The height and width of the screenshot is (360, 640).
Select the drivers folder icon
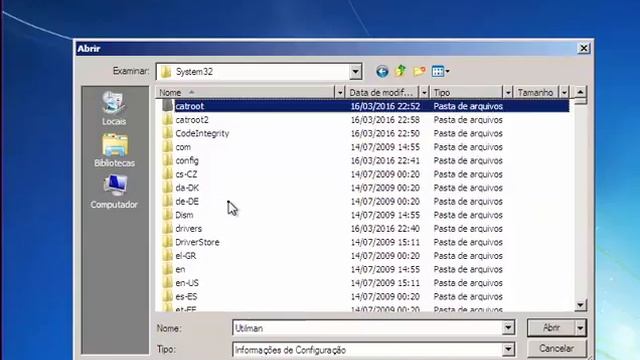pos(167,228)
